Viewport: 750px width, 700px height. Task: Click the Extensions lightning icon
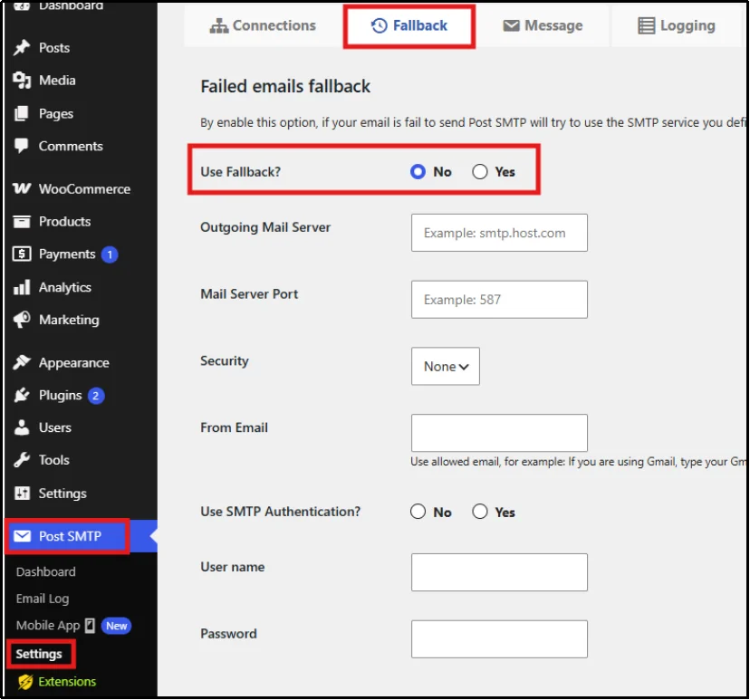click(x=25, y=682)
